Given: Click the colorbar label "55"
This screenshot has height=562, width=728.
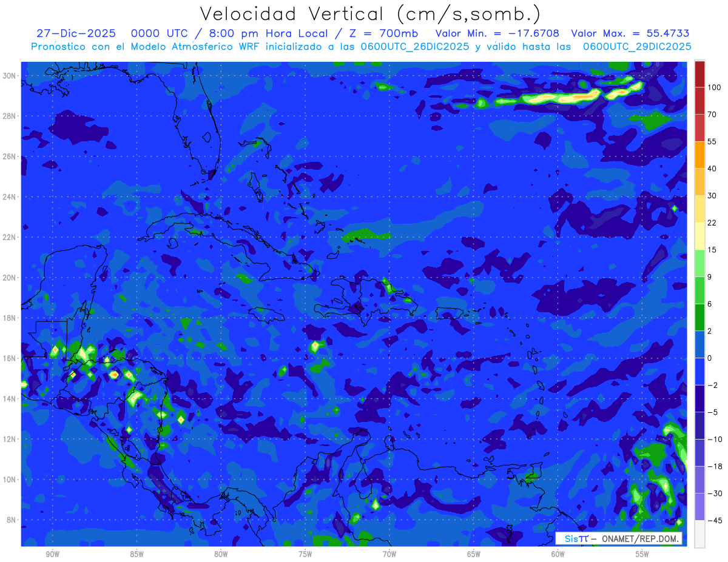Looking at the screenshot, I should point(713,141).
